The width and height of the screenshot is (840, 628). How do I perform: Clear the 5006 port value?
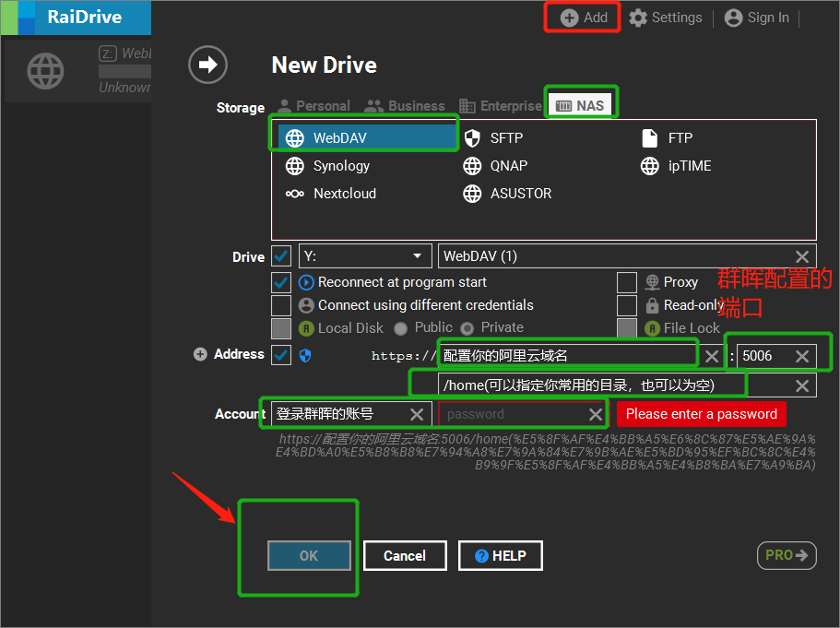coord(802,356)
